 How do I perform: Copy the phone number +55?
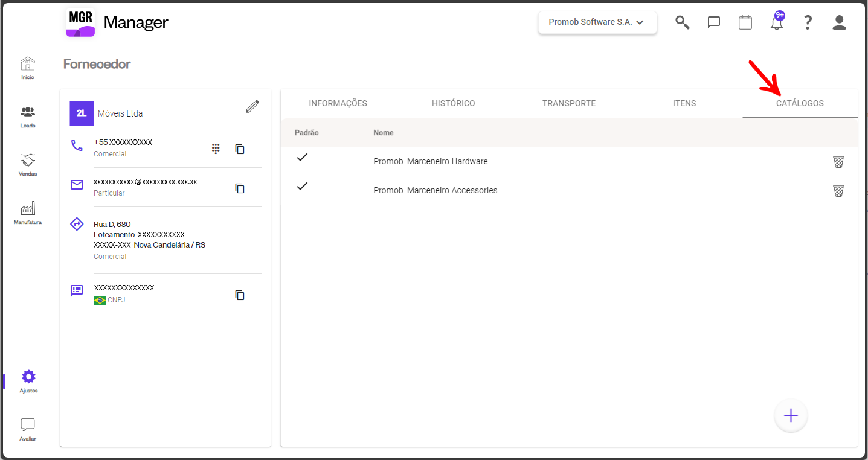[x=240, y=149]
